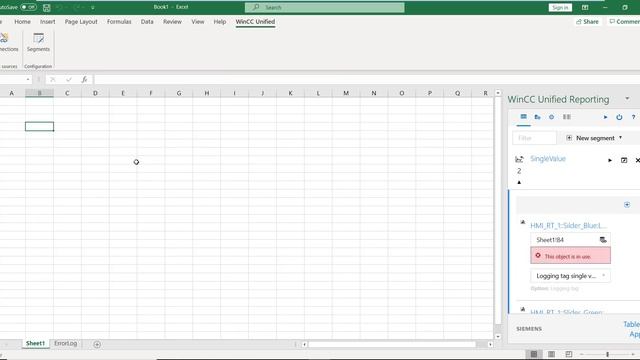Viewport: 640px width, 360px height.
Task: Click the Undo arrow in title bar
Action: coord(59,7)
